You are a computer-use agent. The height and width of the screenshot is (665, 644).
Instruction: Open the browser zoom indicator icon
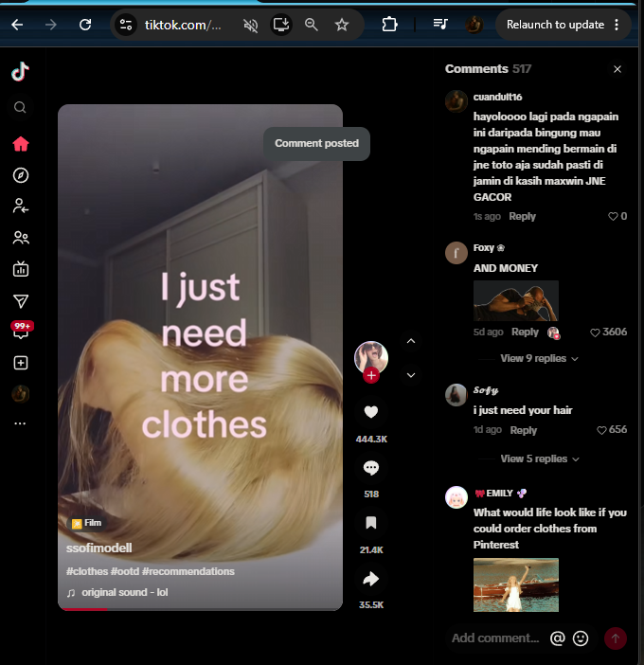click(312, 25)
